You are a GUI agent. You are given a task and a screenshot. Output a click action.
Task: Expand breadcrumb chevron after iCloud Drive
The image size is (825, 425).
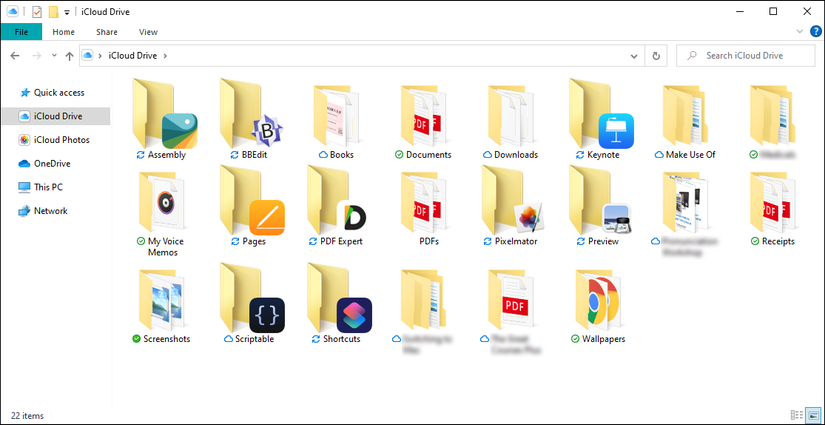165,56
